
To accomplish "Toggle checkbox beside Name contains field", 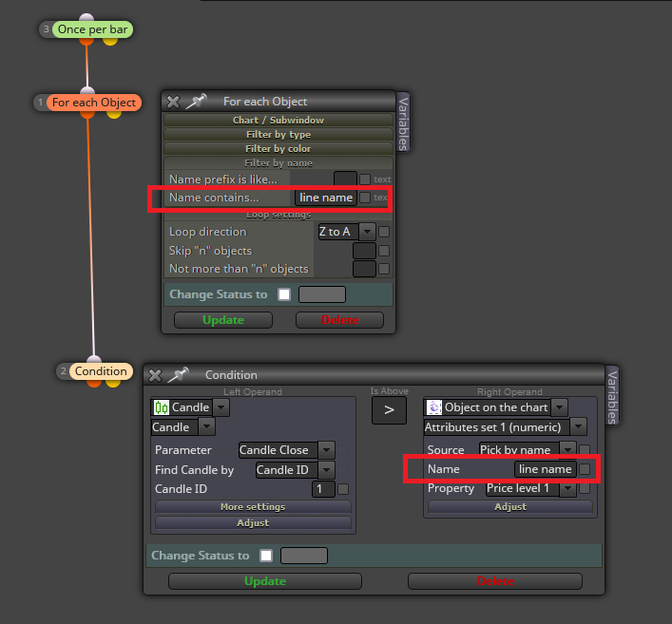I will 365,198.
